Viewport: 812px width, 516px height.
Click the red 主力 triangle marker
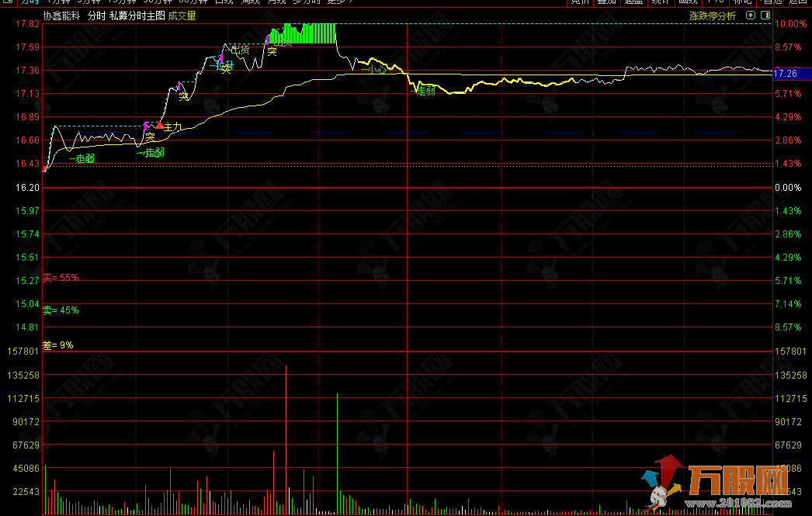click(x=160, y=124)
